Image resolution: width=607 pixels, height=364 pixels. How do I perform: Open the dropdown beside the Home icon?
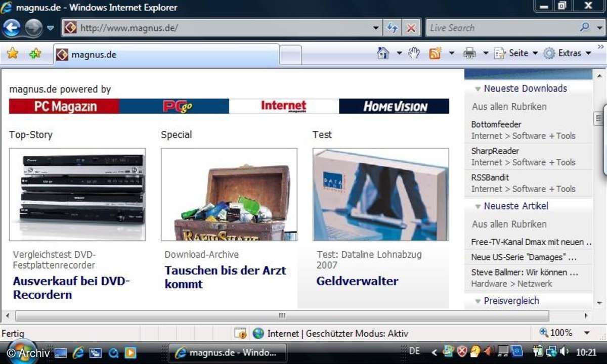click(x=399, y=53)
